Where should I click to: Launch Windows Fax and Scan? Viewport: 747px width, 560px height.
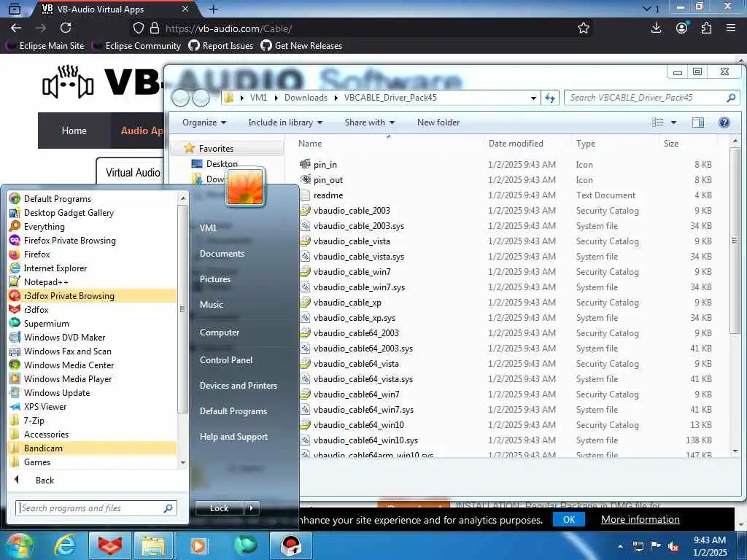(x=67, y=351)
